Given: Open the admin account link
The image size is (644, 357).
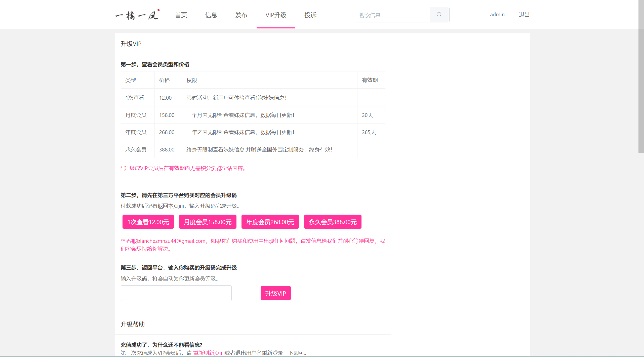Looking at the screenshot, I should coord(497,15).
